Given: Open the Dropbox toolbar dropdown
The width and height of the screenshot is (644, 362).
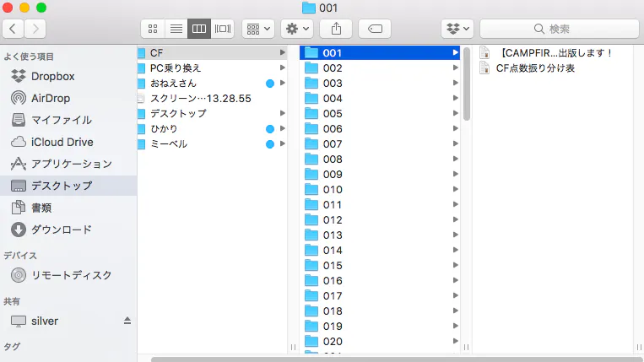Looking at the screenshot, I should pyautogui.click(x=457, y=29).
